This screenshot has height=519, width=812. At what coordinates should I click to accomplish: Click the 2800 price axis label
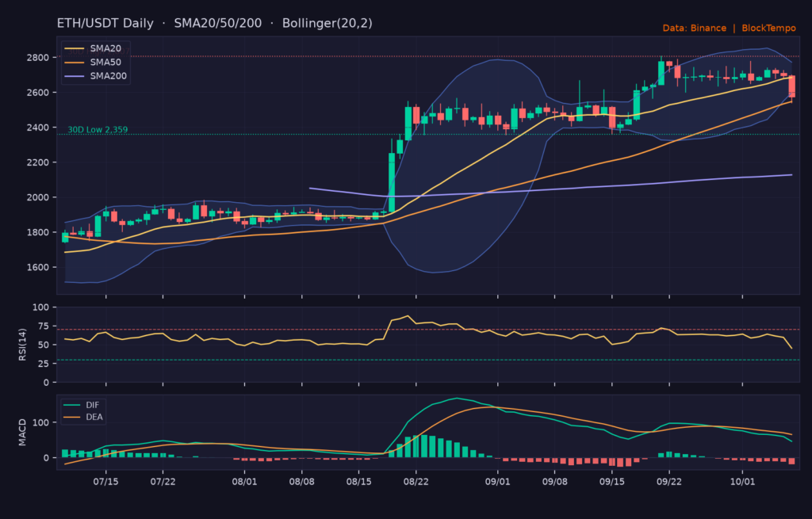click(38, 57)
